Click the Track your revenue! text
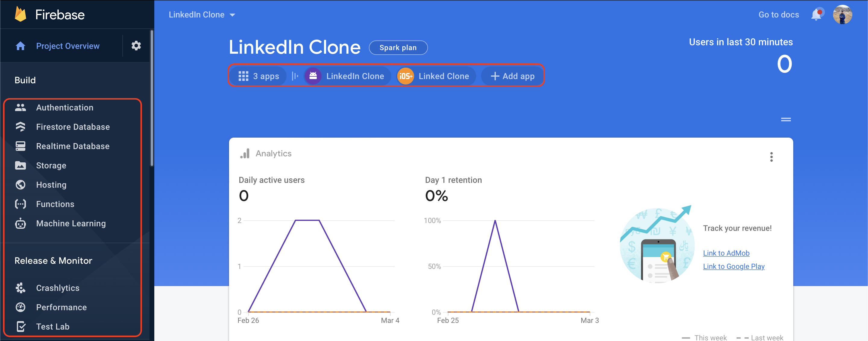 [x=737, y=228]
